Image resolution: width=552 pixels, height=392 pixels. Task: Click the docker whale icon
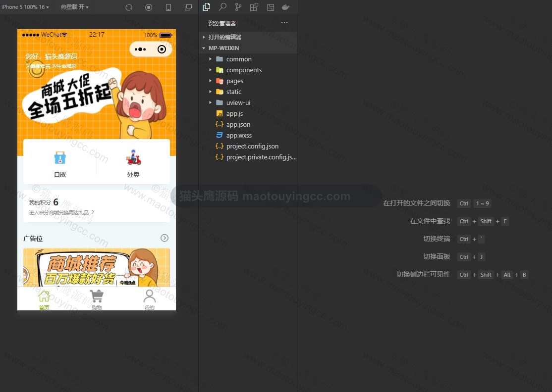tap(286, 7)
